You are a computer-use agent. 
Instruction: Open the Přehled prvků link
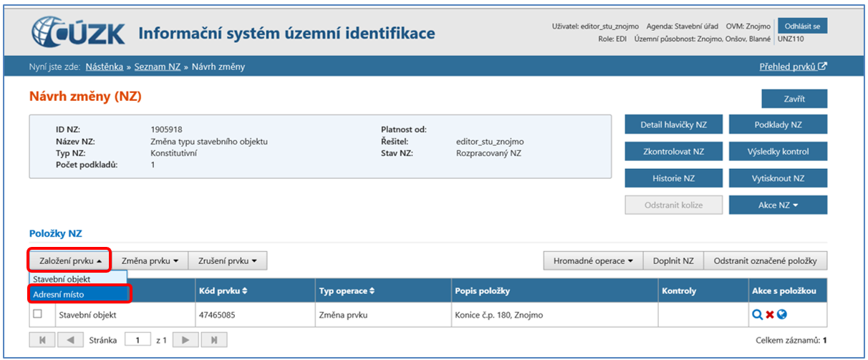(x=792, y=67)
